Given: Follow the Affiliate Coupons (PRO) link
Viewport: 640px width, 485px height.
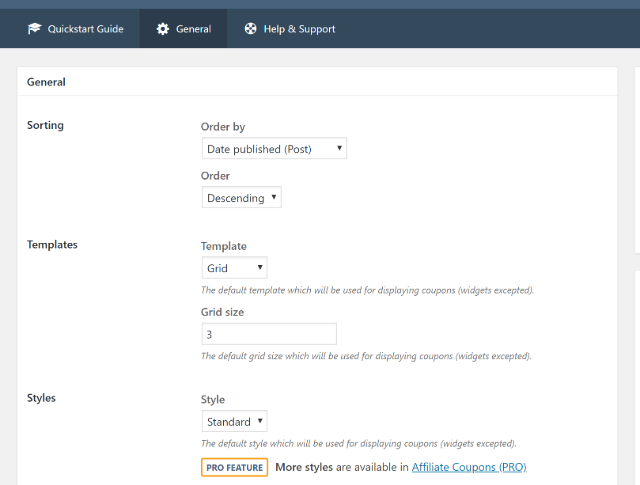Looking at the screenshot, I should (x=469, y=467).
